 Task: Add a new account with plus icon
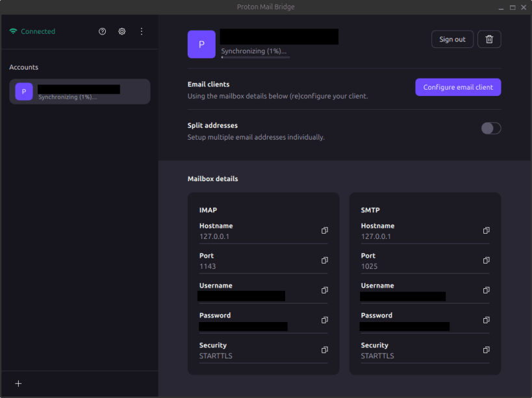coord(18,384)
